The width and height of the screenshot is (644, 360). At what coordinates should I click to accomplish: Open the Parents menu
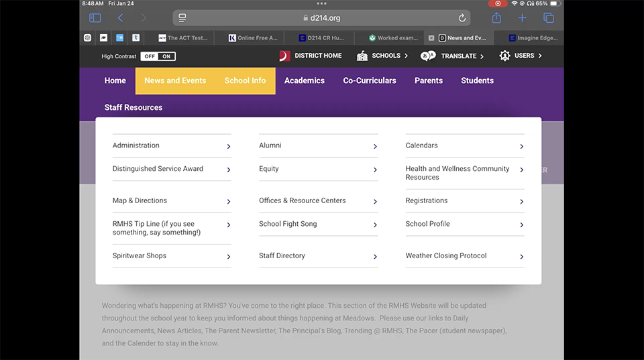pyautogui.click(x=429, y=81)
